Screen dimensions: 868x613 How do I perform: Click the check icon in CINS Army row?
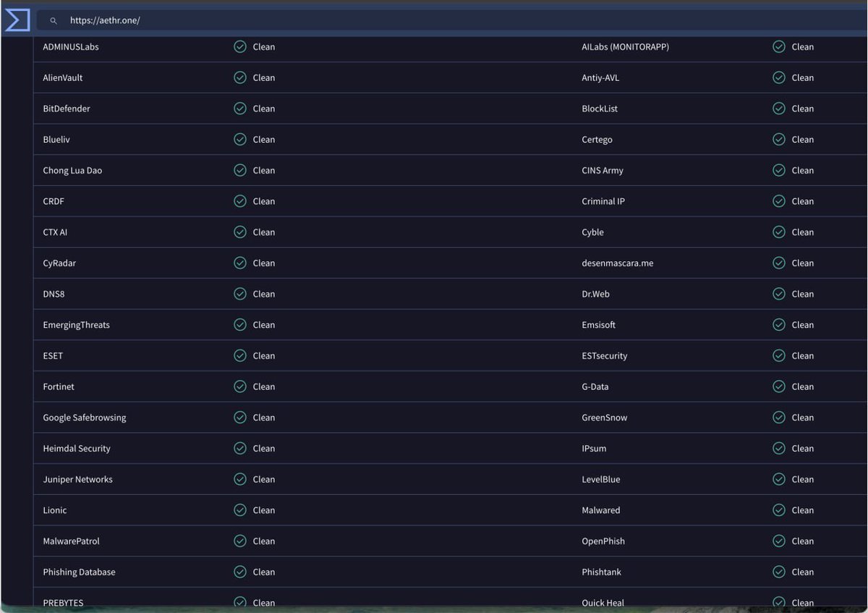tap(779, 170)
